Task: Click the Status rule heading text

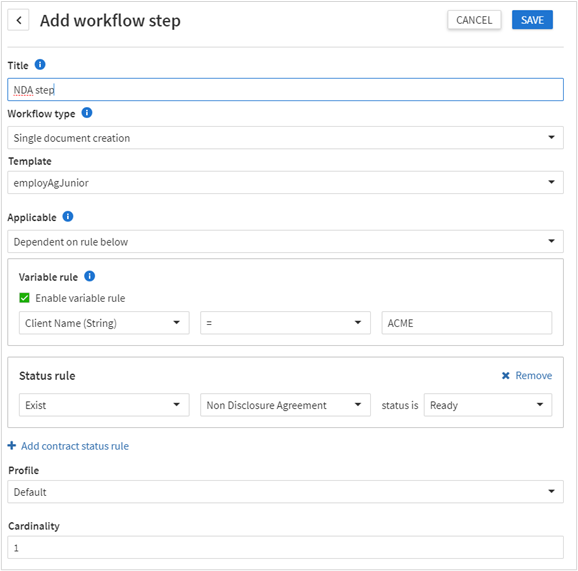Action: tap(47, 376)
